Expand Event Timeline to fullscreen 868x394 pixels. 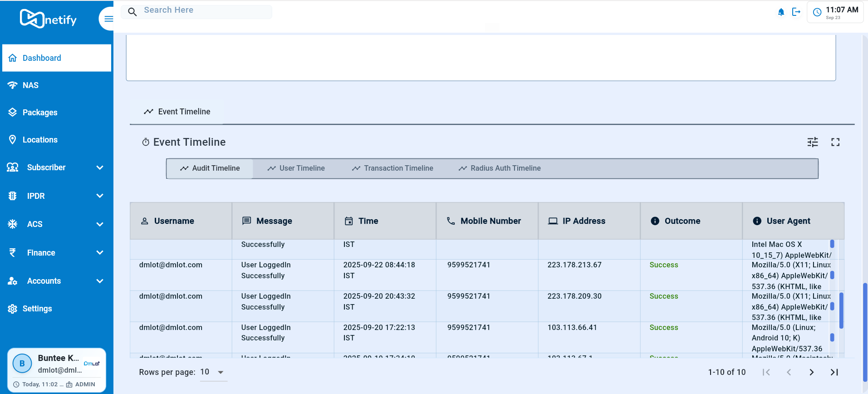coord(835,142)
